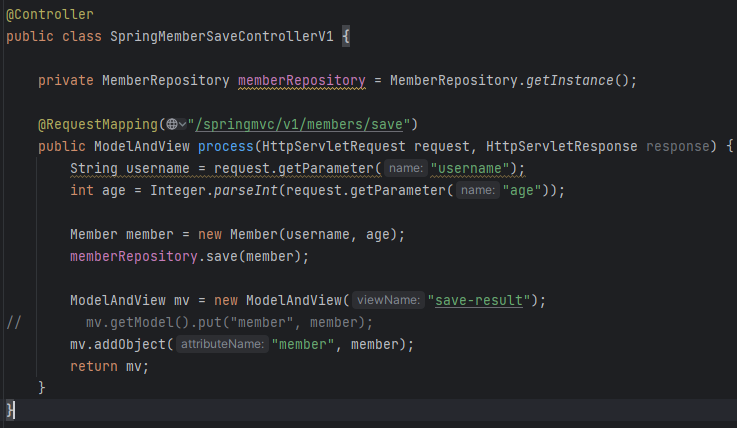Click the return mv statement

(110, 366)
